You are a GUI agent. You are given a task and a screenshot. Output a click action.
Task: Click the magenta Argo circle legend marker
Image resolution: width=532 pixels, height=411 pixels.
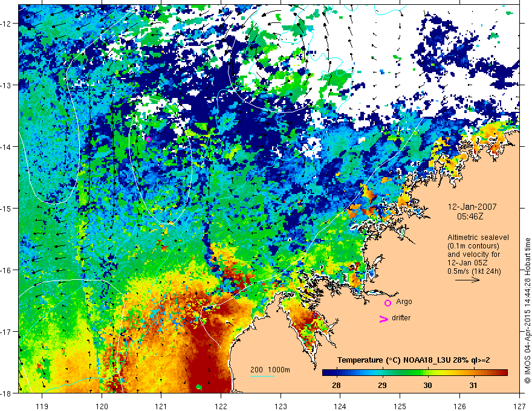pyautogui.click(x=388, y=303)
